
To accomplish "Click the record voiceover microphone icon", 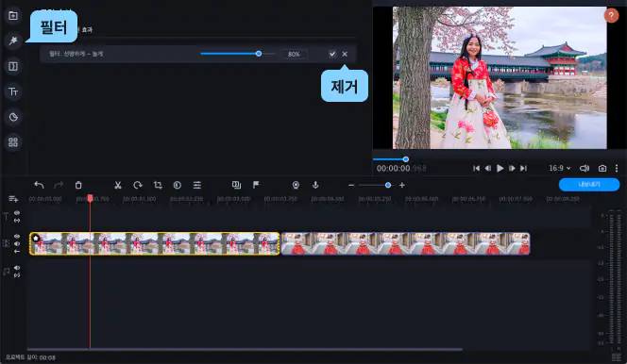I will 315,185.
